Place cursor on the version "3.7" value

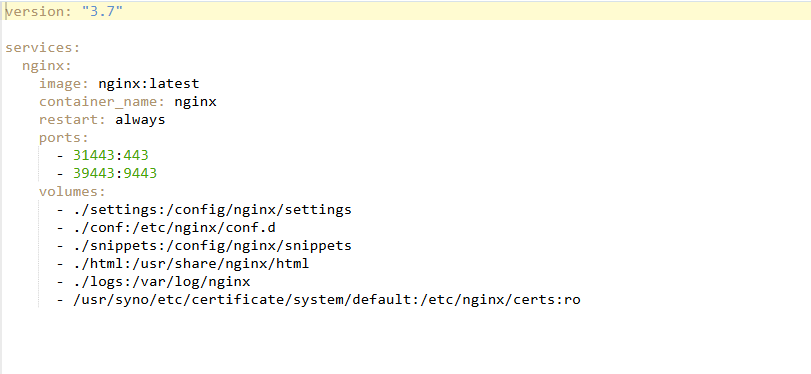point(102,11)
